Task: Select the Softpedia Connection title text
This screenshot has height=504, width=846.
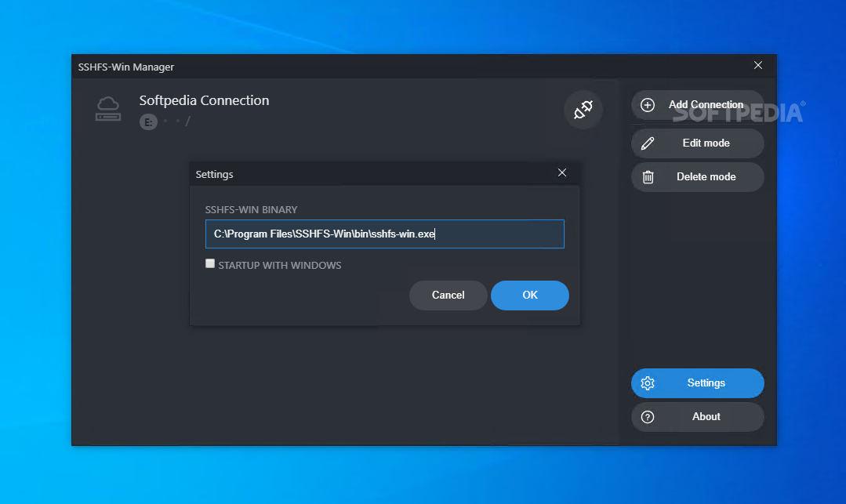Action: click(x=204, y=100)
